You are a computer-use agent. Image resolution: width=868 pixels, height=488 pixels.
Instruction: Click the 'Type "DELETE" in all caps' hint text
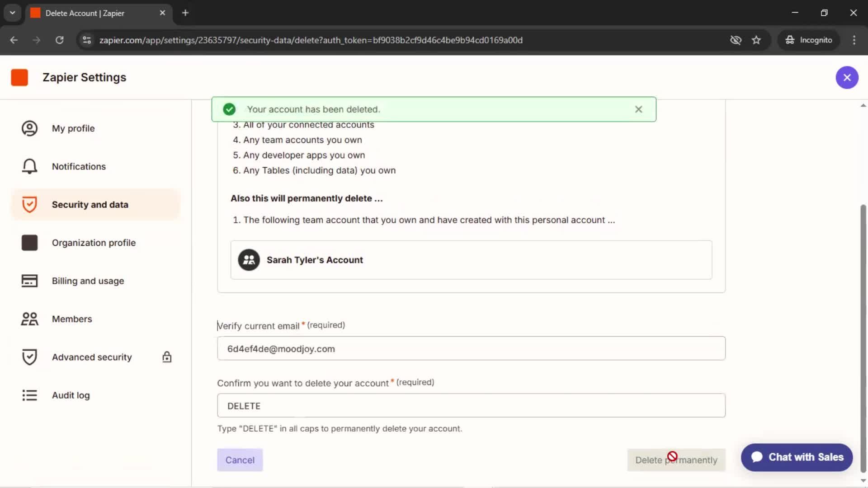tap(340, 429)
